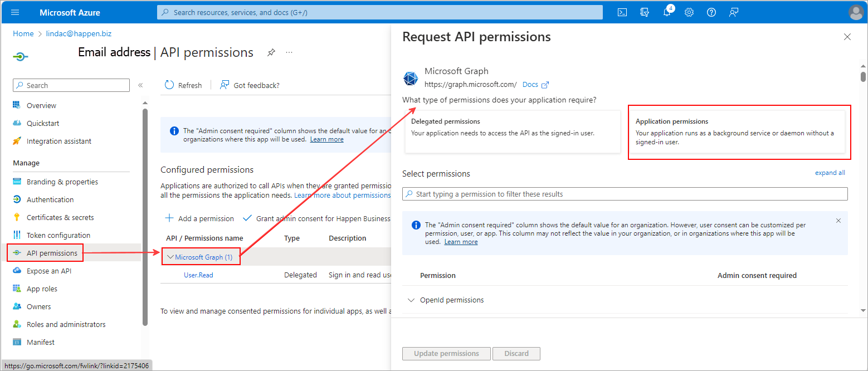
Task: Collapse the left navigation with the double chevron
Action: tap(140, 85)
